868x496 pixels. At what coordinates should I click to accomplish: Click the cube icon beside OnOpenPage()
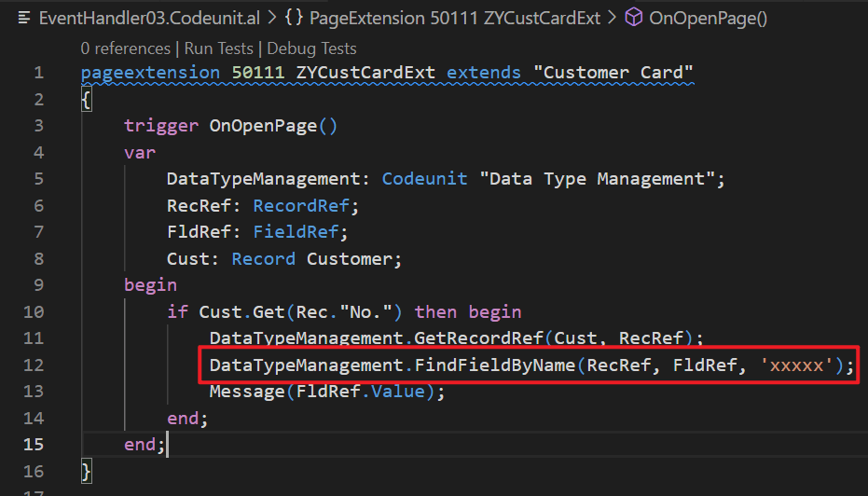[634, 19]
